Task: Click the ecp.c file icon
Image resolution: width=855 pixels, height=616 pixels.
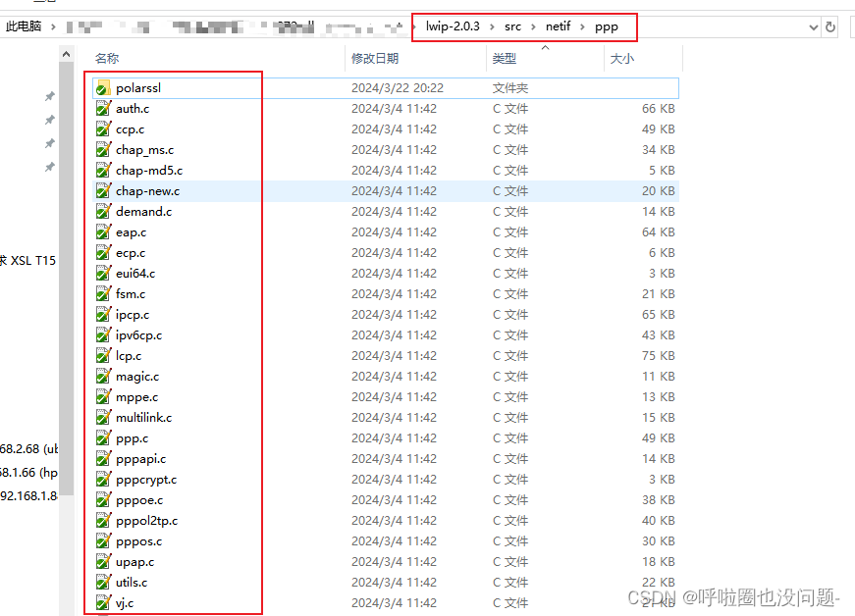Action: point(103,253)
